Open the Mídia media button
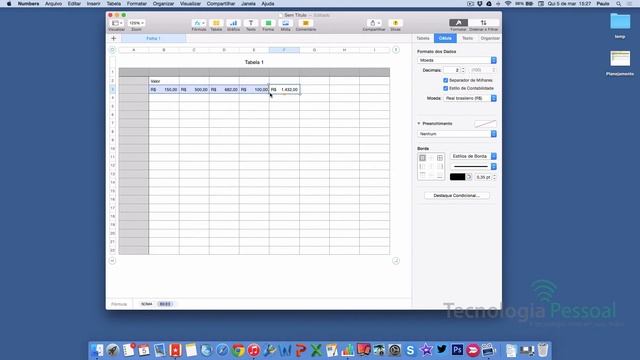This screenshot has width=640, height=360. click(x=285, y=23)
